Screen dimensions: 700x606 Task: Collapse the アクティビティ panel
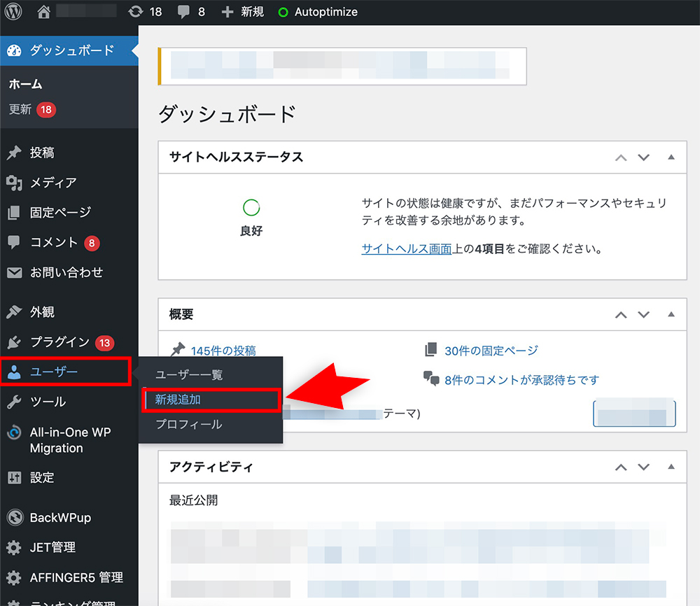pos(671,467)
